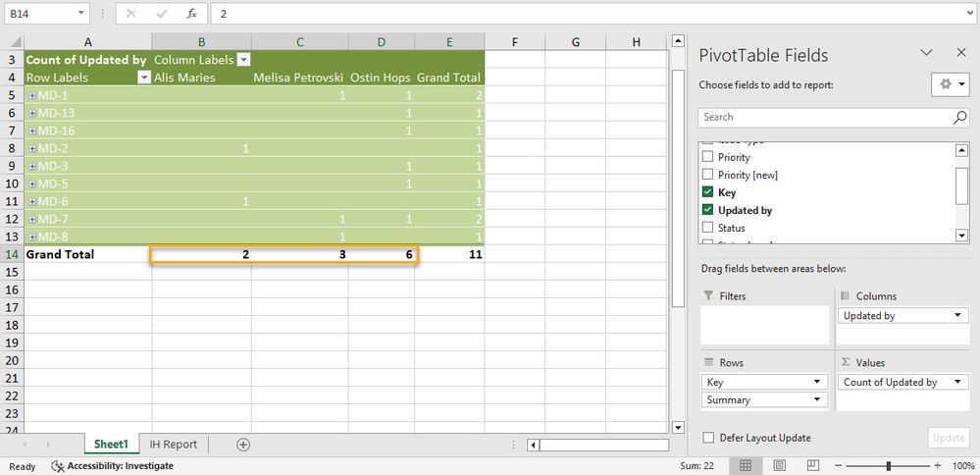980x475 pixels.
Task: Select the Count of Updated by cell
Action: tap(86, 60)
